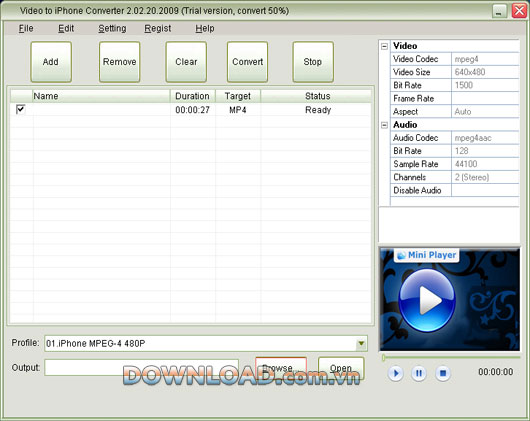Pause playback in the mini player
Image resolution: width=530 pixels, height=421 pixels.
click(x=419, y=373)
